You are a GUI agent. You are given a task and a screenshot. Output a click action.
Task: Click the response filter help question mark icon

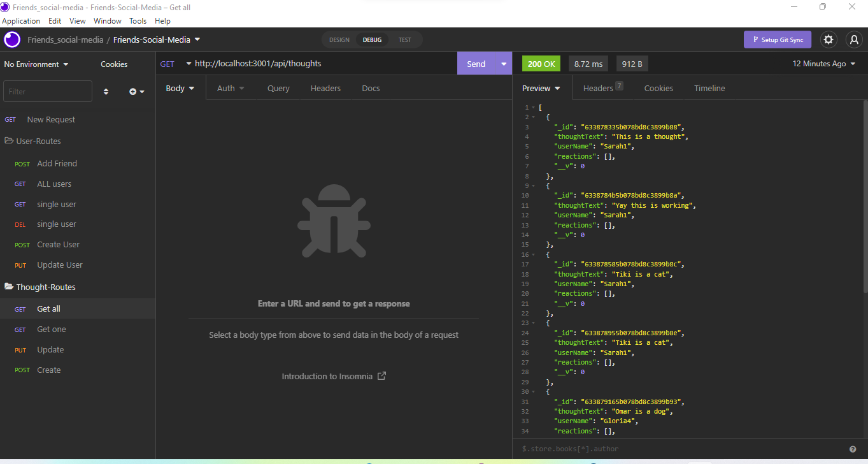853,449
